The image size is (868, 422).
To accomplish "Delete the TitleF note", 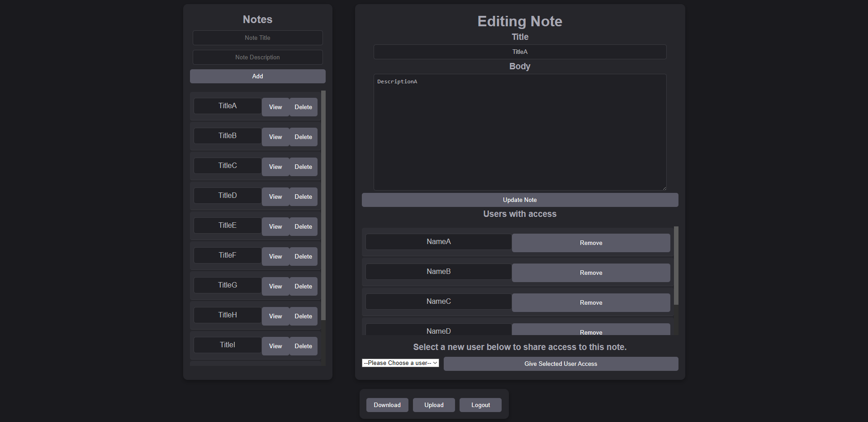I will [x=303, y=256].
